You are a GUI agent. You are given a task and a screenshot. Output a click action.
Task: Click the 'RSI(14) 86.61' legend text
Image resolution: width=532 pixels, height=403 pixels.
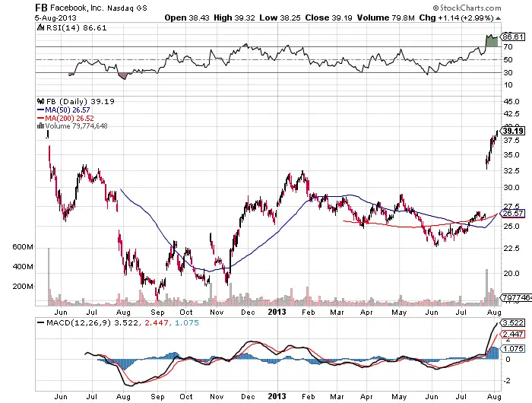(76, 28)
